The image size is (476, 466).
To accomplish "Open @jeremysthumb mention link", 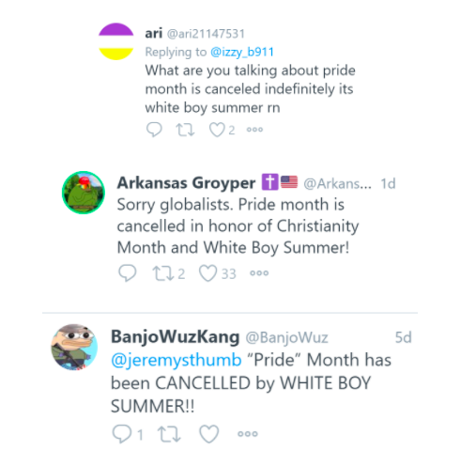I will click(x=177, y=360).
